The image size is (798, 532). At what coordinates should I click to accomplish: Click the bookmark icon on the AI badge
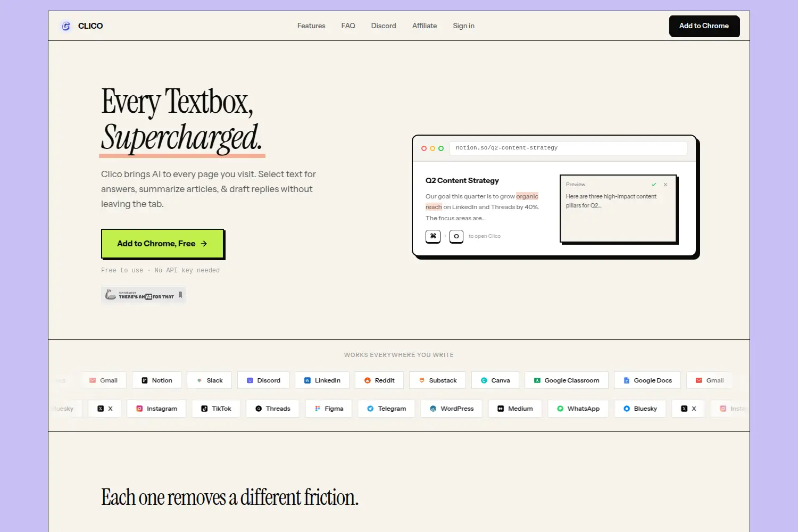[x=180, y=295]
